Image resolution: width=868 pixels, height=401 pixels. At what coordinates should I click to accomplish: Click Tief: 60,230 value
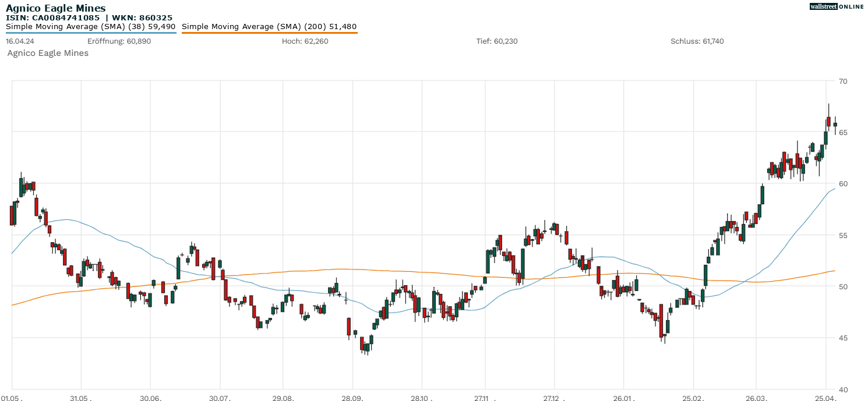(497, 41)
